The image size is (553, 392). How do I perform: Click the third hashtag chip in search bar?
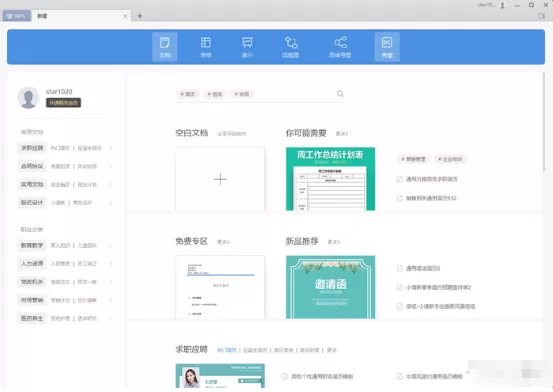pos(242,94)
